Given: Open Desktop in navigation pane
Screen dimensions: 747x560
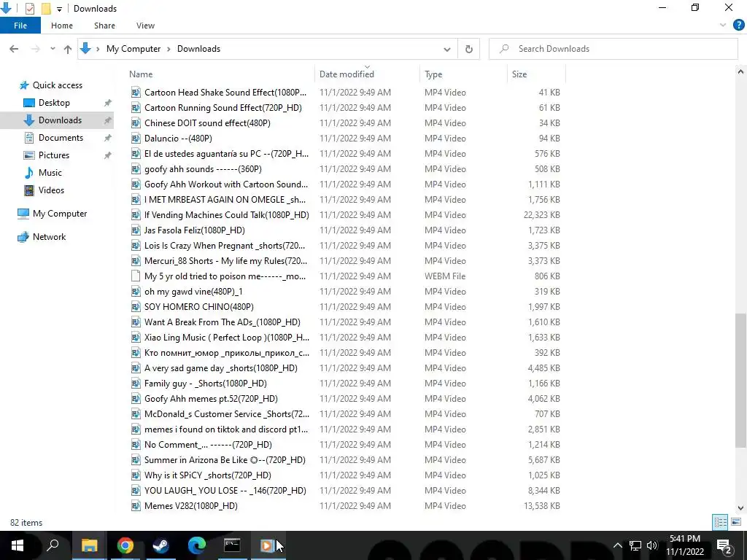Looking at the screenshot, I should click(x=54, y=103).
